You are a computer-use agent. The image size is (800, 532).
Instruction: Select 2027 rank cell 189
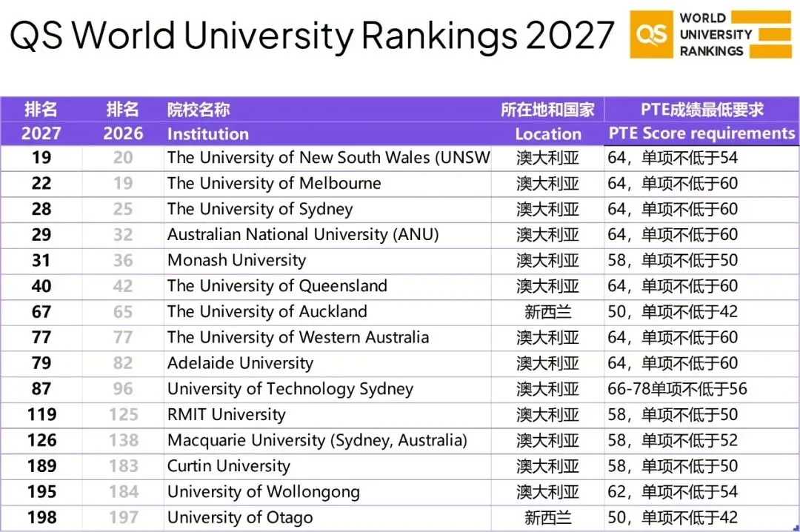coord(41,465)
